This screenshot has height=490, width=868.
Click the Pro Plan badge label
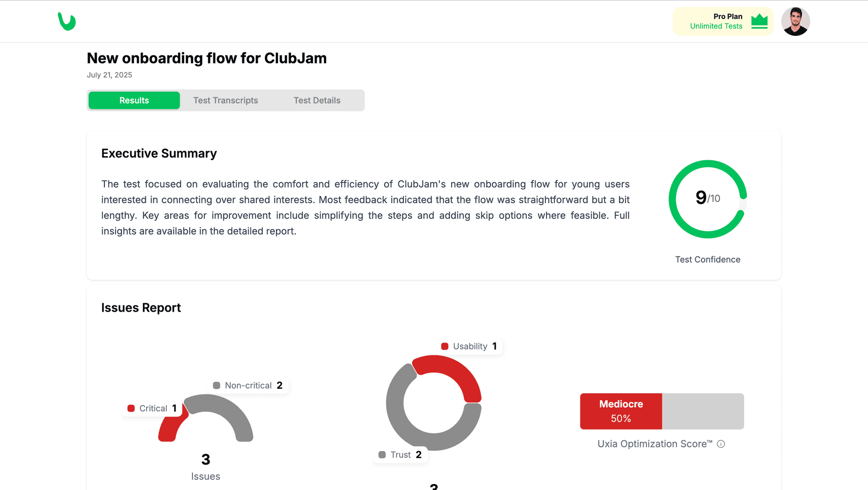728,16
